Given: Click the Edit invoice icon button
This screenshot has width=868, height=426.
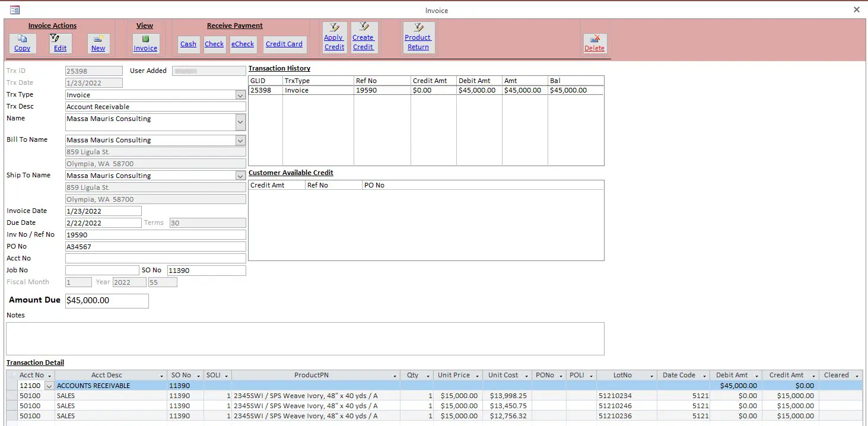Looking at the screenshot, I should (x=60, y=43).
